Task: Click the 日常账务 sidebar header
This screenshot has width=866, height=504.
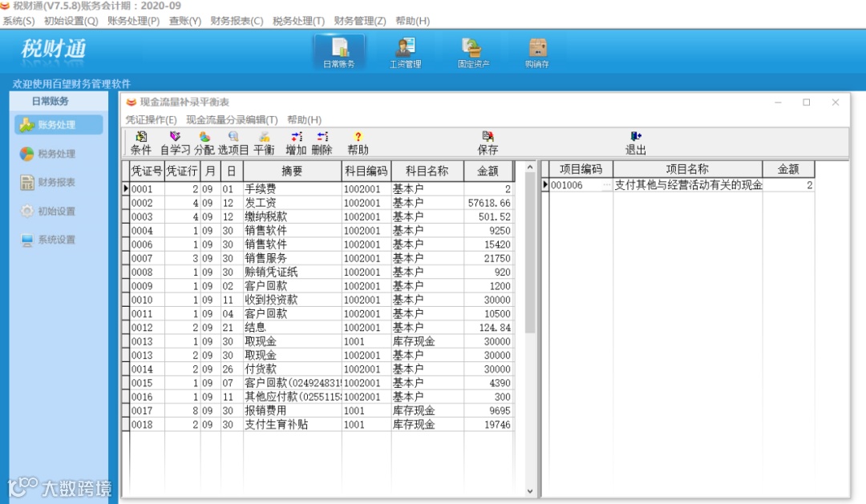Action: 51,101
